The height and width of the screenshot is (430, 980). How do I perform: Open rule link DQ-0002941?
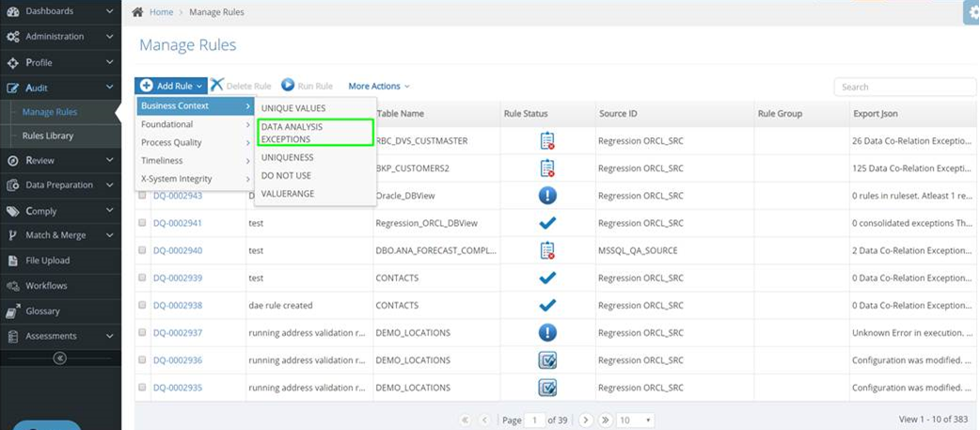(178, 223)
